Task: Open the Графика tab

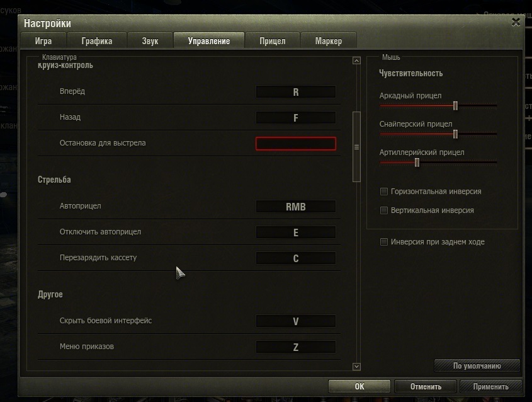Action: [x=97, y=41]
